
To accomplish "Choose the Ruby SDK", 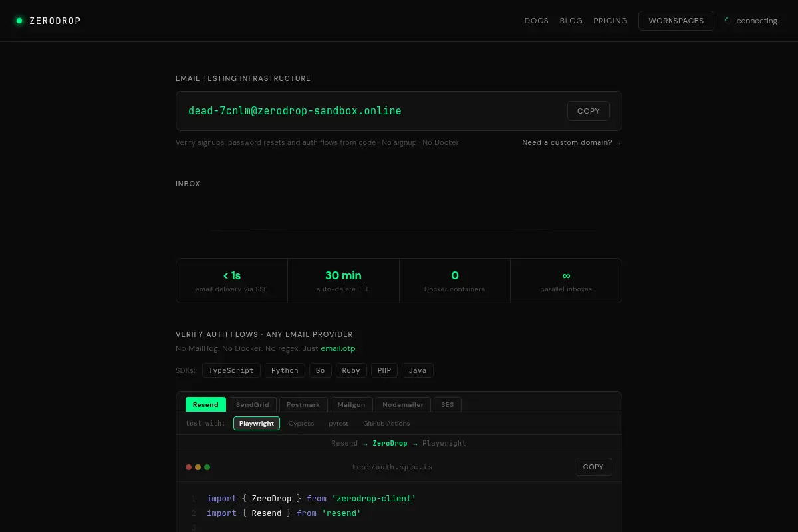I will (351, 370).
